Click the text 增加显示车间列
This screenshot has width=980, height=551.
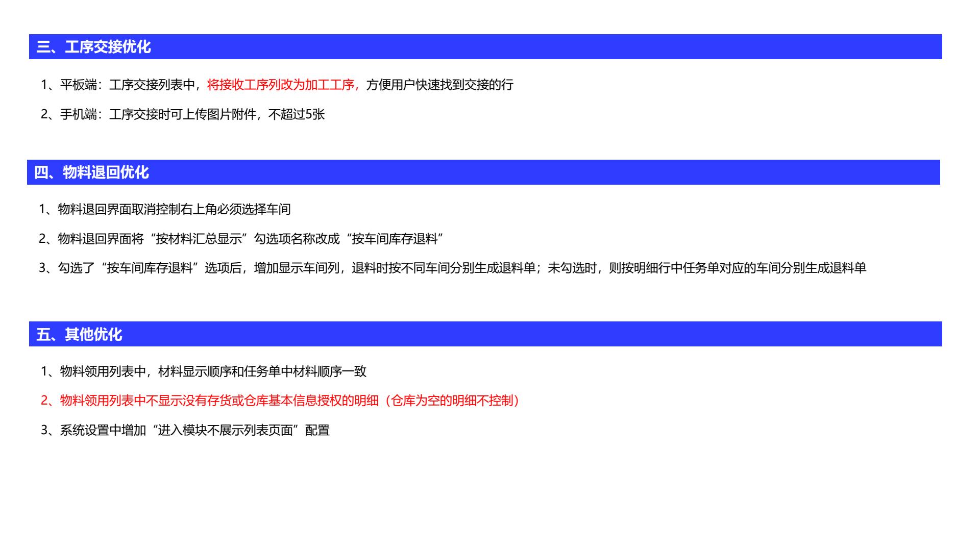[x=297, y=268]
